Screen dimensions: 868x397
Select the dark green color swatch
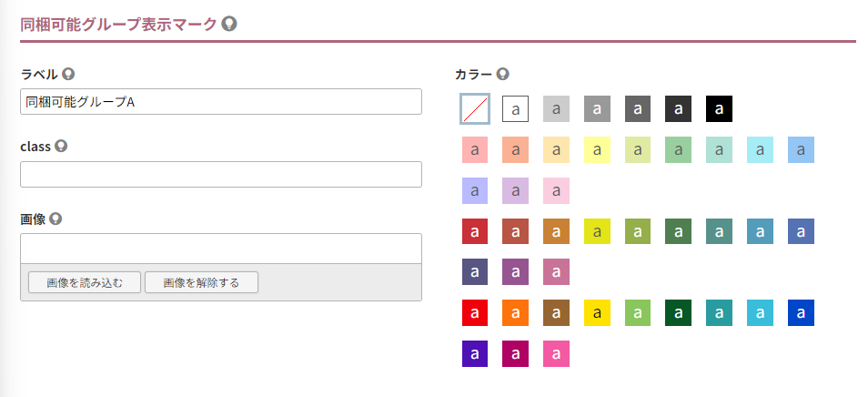point(678,313)
